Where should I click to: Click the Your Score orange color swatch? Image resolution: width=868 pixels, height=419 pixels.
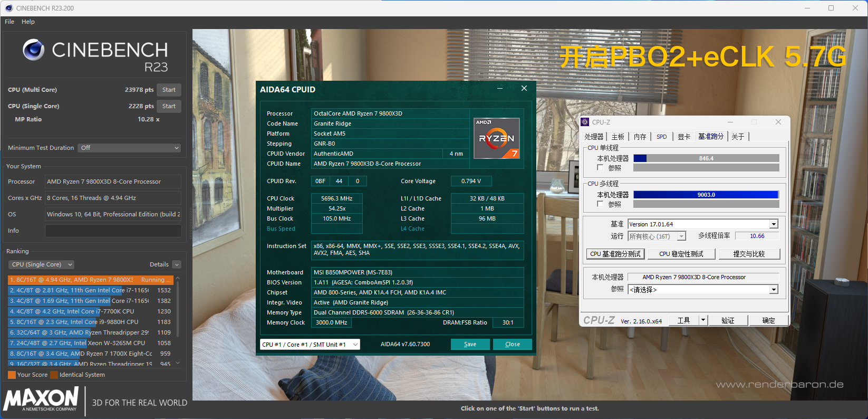tap(12, 375)
